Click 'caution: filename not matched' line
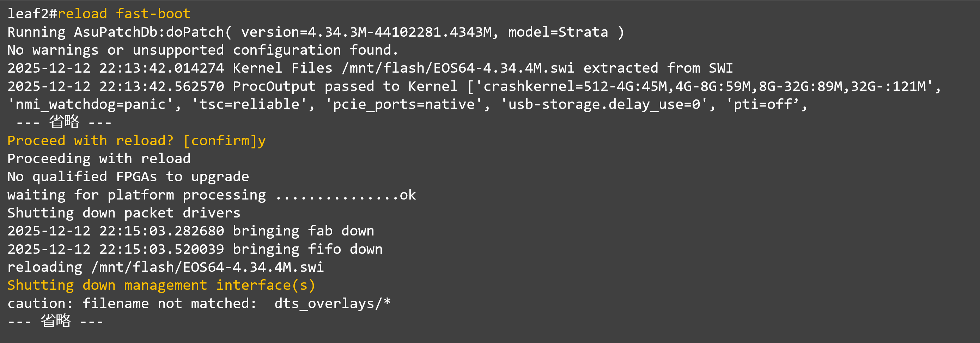 point(199,304)
